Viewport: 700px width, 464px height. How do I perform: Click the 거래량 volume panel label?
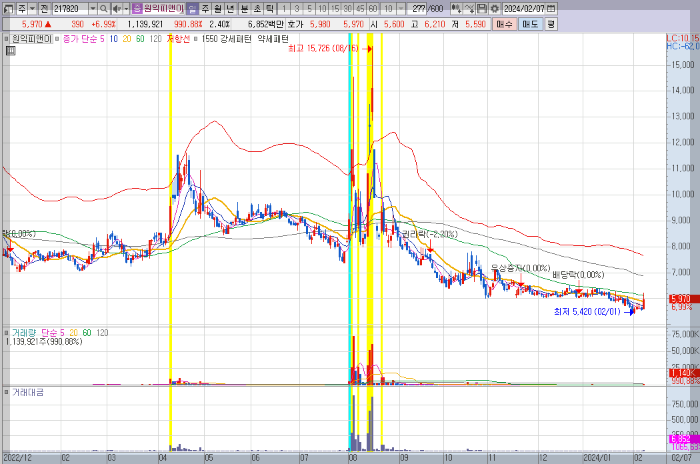22,333
